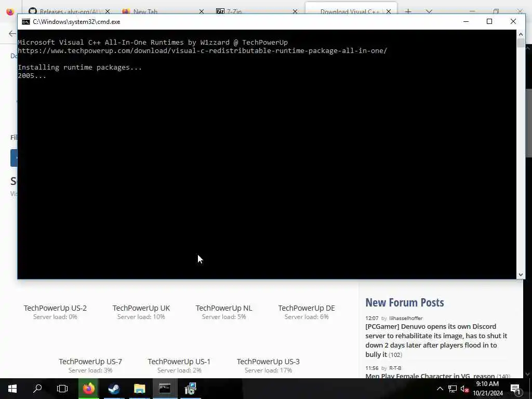Choose TechPowerUp US-3 server
This screenshot has width=532, height=399.
(x=268, y=362)
